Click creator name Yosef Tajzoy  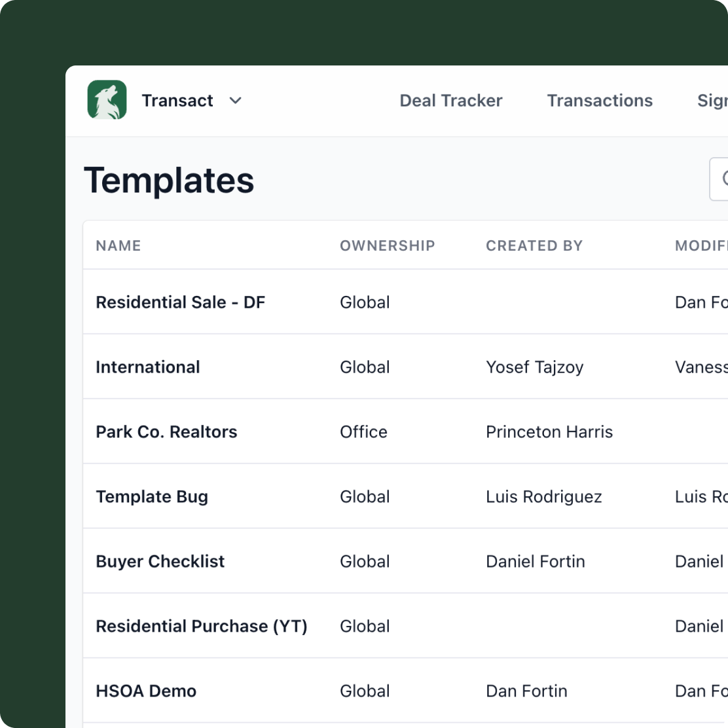click(x=534, y=367)
